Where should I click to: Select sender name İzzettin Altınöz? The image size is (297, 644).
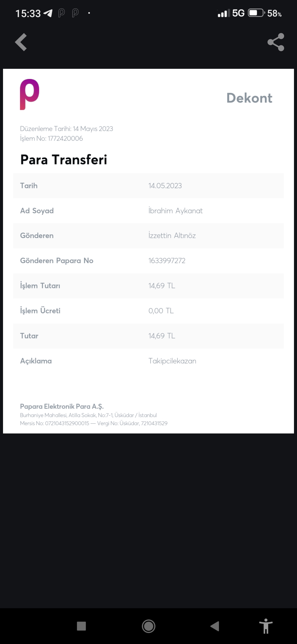pyautogui.click(x=172, y=236)
